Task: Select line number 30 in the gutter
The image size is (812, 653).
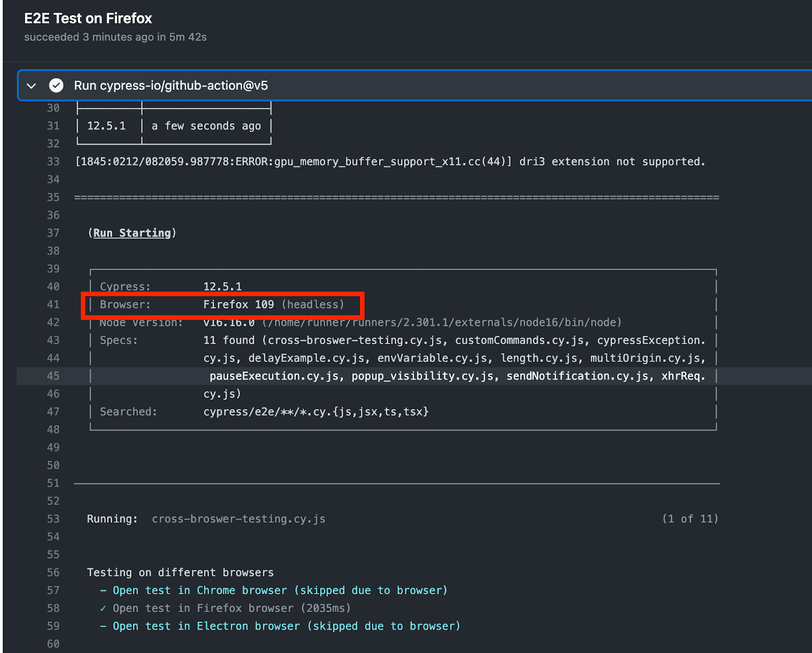Action: tap(53, 108)
